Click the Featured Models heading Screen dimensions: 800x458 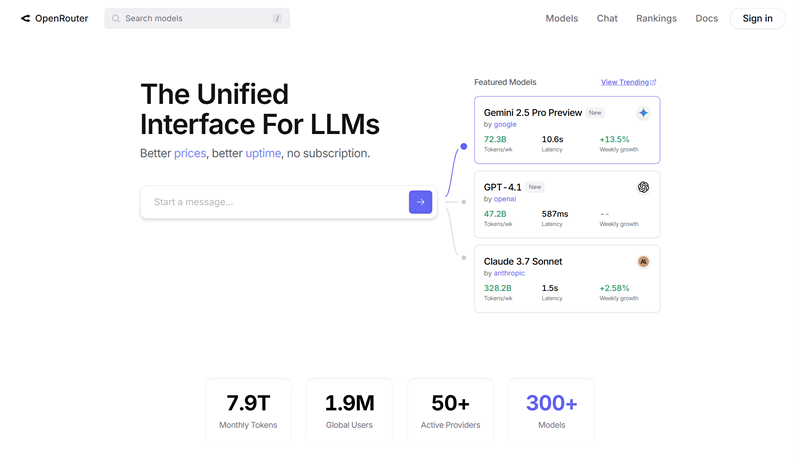[505, 82]
